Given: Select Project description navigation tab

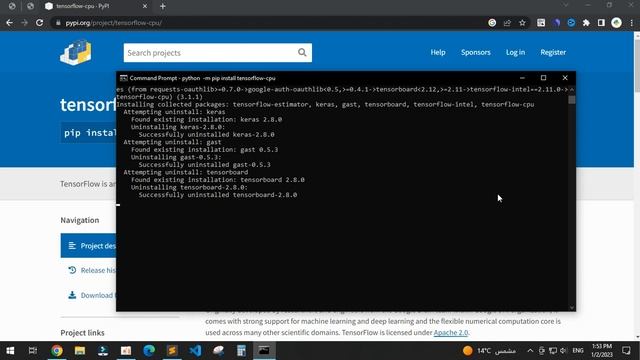Looking at the screenshot, I should pos(88,246).
